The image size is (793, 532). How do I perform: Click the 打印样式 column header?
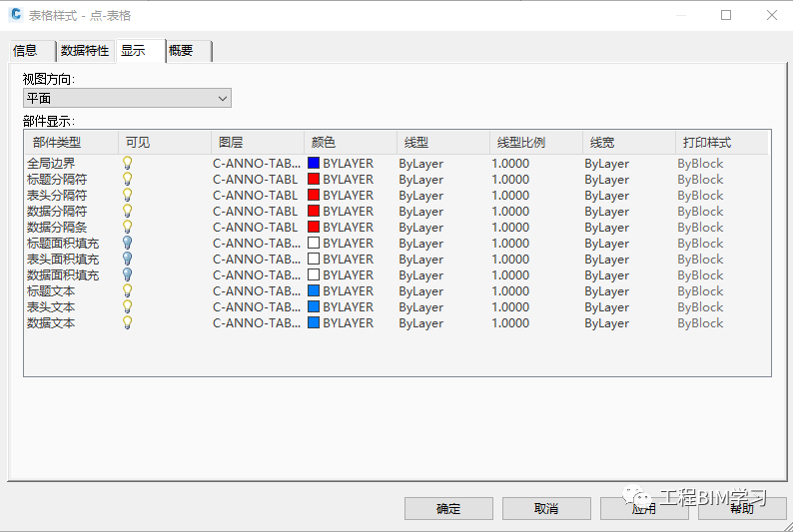[x=722, y=143]
